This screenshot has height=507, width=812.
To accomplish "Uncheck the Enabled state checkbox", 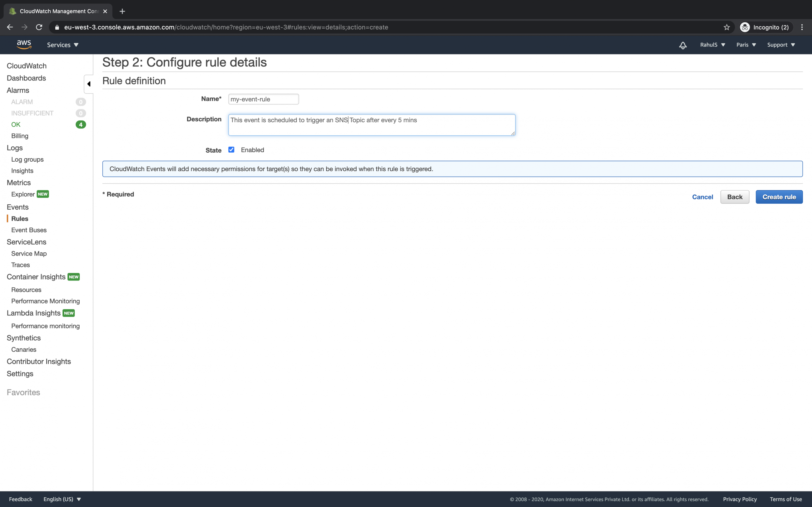I will click(231, 149).
